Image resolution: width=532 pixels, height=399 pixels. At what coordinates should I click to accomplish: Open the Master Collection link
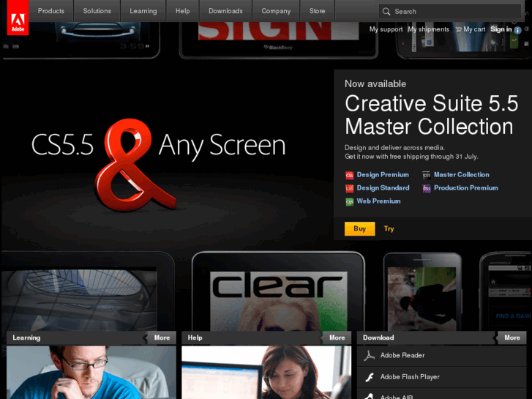[462, 175]
